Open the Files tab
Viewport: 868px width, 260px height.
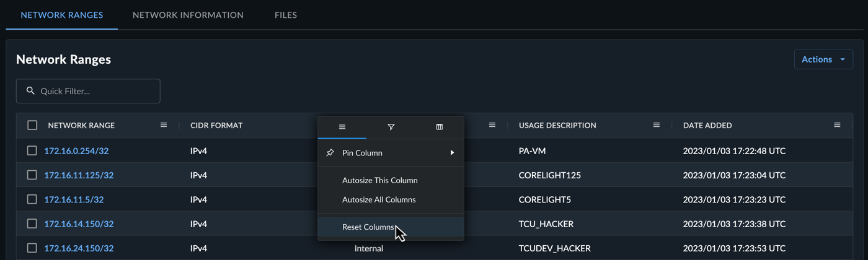pos(286,15)
